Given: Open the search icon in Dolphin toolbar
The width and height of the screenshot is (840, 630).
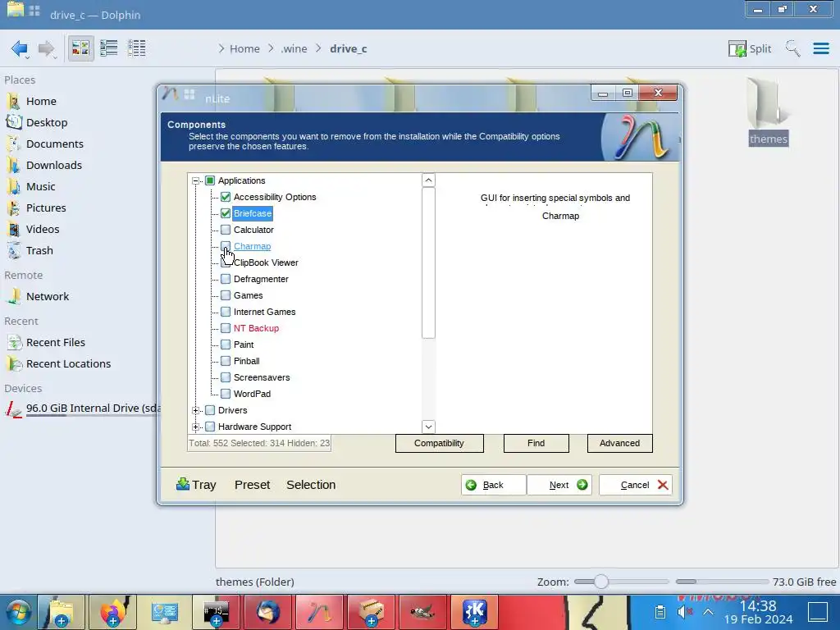Looking at the screenshot, I should (x=792, y=48).
